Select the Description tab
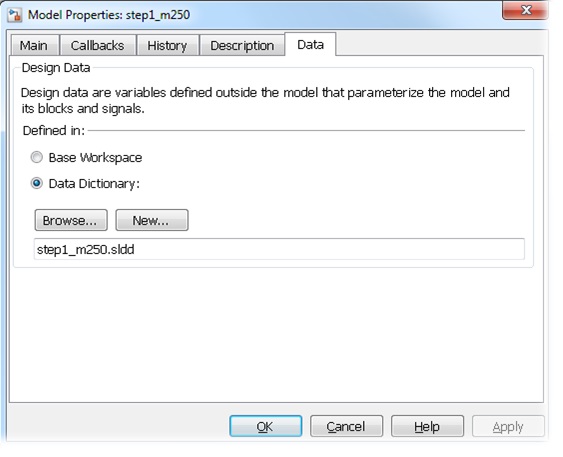Image resolution: width=563 pixels, height=457 pixels. (x=242, y=46)
